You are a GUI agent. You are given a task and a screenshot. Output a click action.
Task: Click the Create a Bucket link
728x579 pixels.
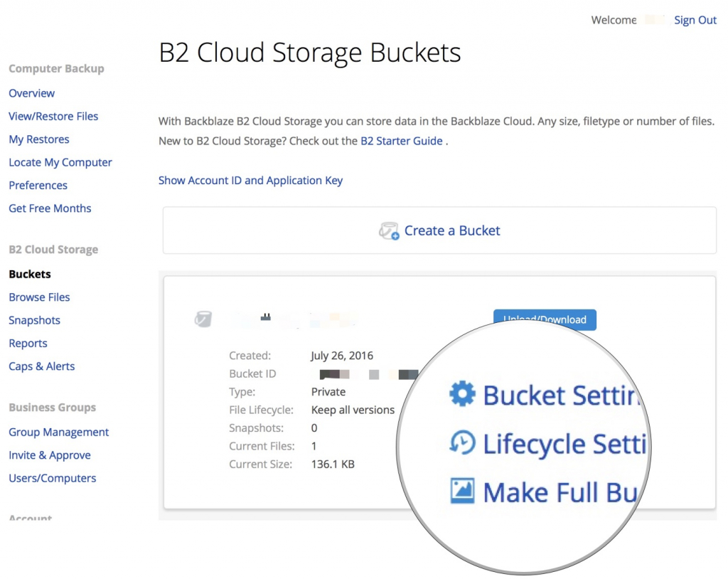451,230
